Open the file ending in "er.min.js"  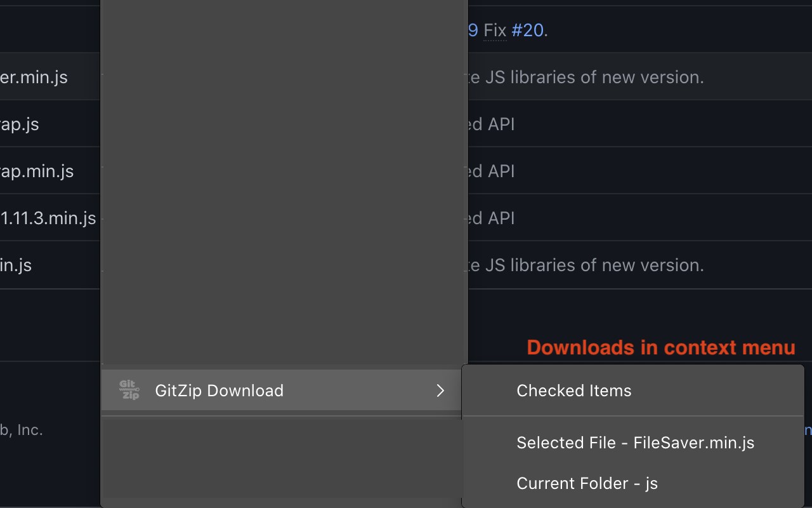click(34, 77)
